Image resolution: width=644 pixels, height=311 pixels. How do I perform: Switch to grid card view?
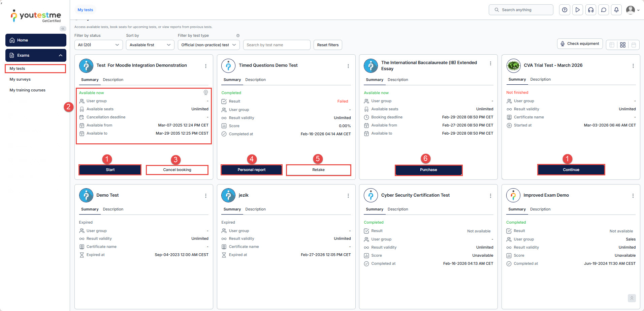pos(623,45)
